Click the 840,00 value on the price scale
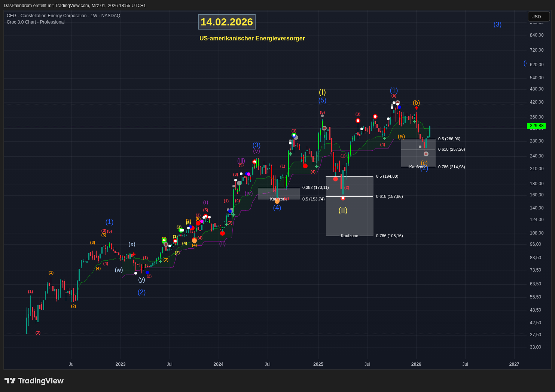This screenshot has height=392, width=555. pyautogui.click(x=536, y=35)
